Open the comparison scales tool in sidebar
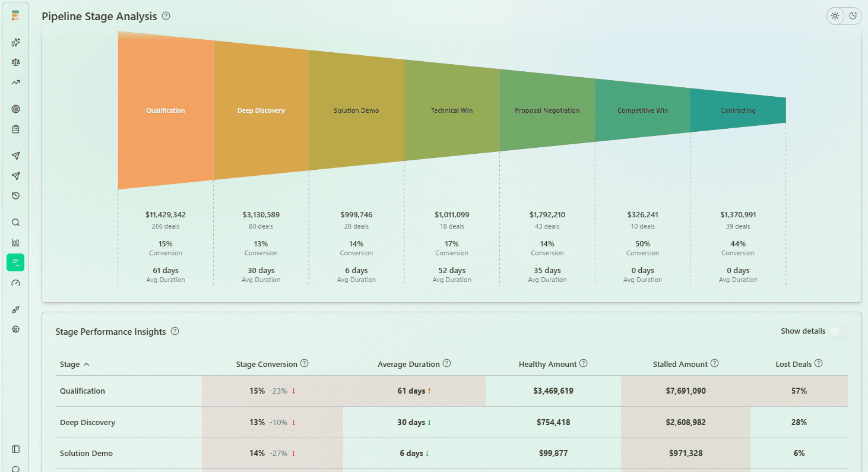The height and width of the screenshot is (472, 868). point(15,62)
